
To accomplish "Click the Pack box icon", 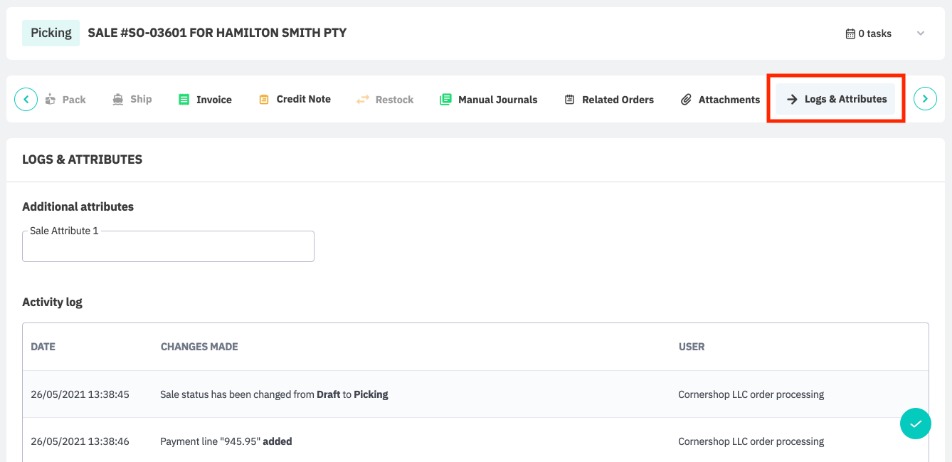I will [x=50, y=100].
